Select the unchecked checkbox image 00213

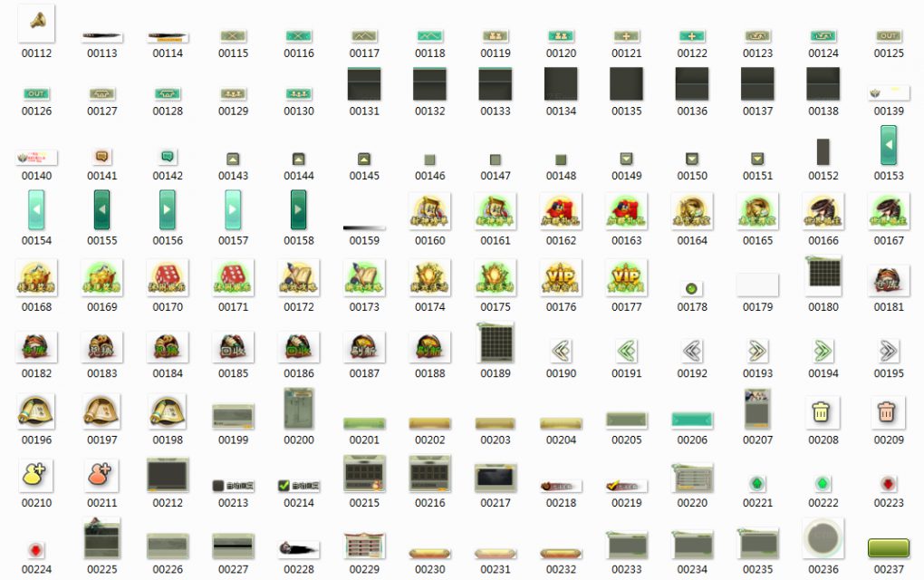[233, 486]
